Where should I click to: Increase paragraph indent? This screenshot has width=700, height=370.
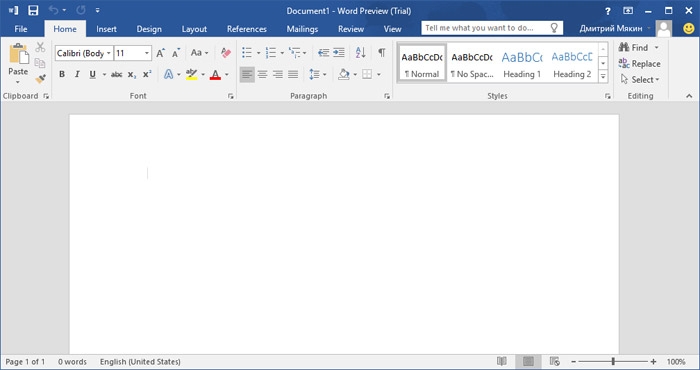pyautogui.click(x=339, y=53)
